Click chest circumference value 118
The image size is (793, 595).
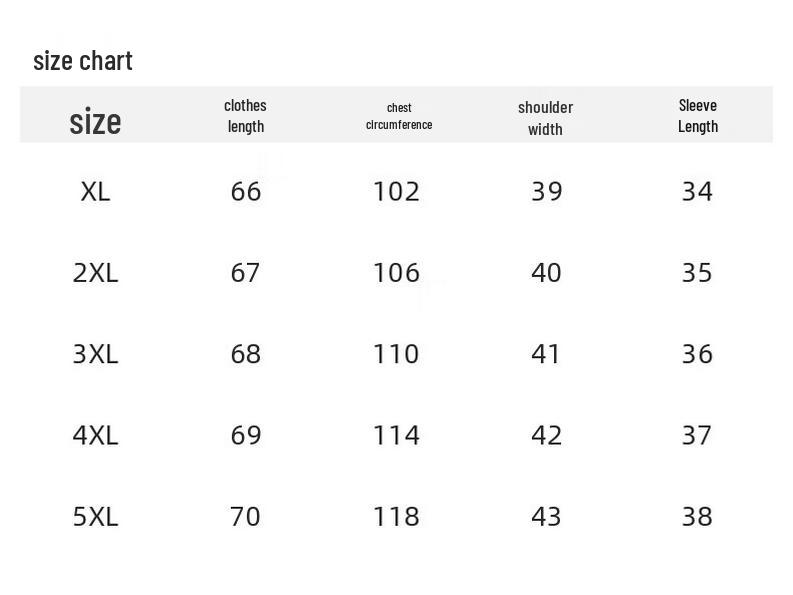396,517
